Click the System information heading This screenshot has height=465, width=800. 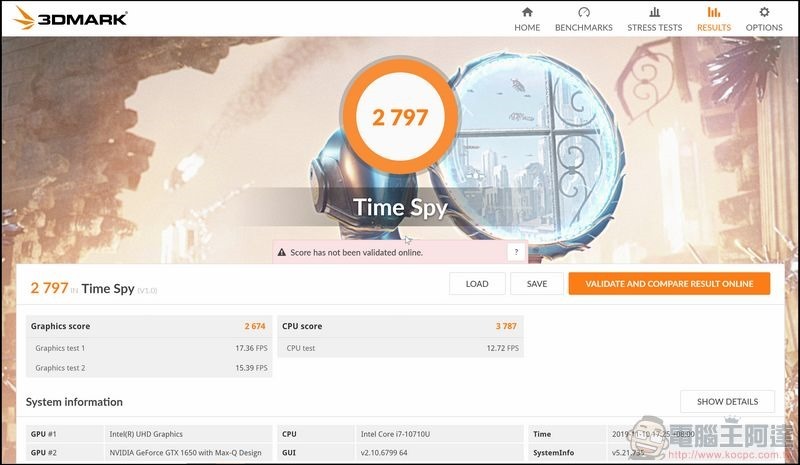(x=74, y=402)
